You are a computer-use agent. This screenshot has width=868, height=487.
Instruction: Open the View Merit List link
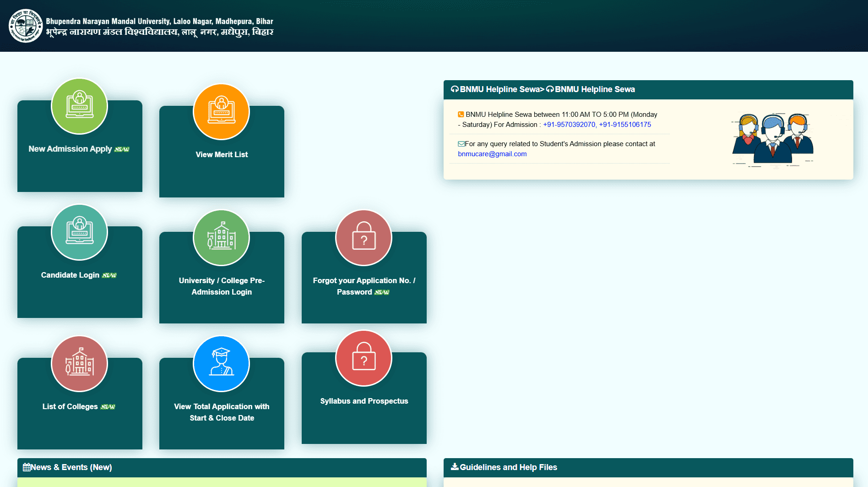pos(222,155)
